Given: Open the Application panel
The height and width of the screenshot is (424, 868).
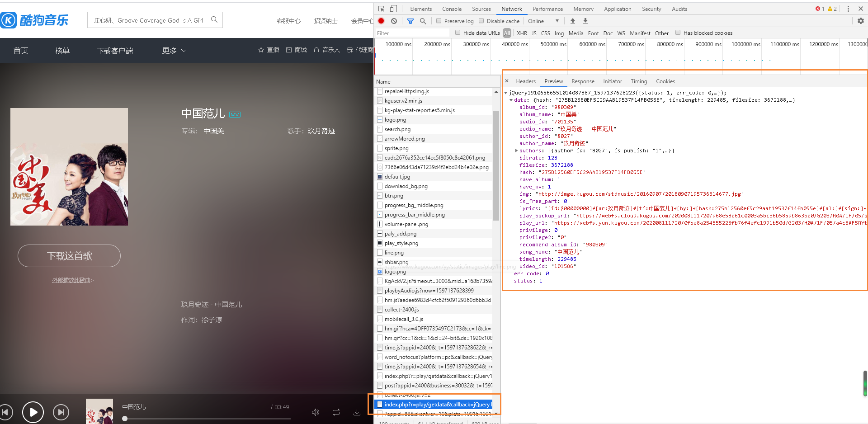Looking at the screenshot, I should 618,9.
